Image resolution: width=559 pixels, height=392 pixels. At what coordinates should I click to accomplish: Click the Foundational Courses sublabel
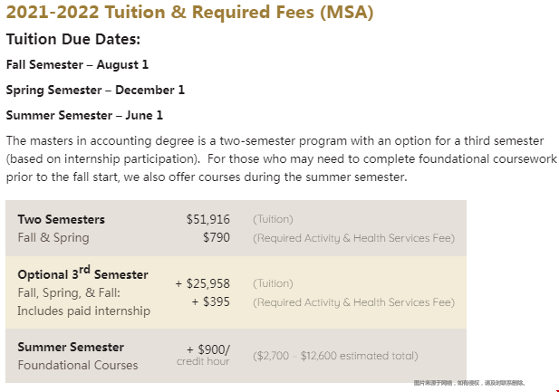78,365
